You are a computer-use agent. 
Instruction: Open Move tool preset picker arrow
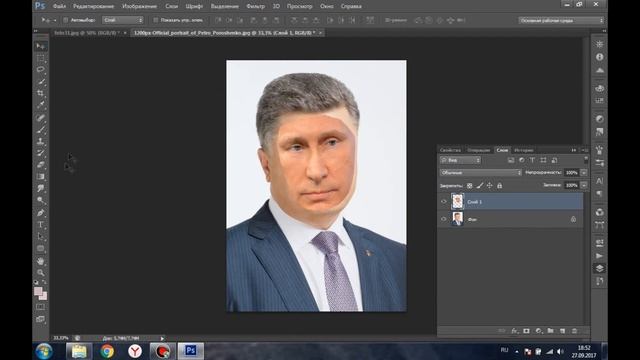55,20
